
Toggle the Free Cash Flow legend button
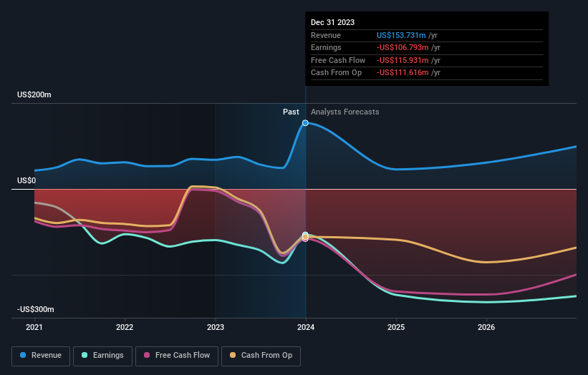[x=177, y=356]
